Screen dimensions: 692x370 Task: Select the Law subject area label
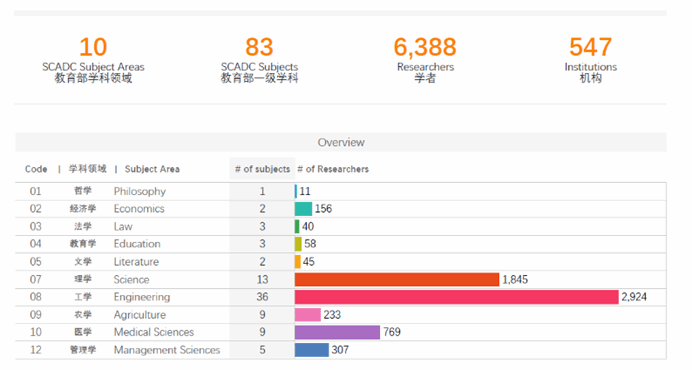pyautogui.click(x=123, y=227)
